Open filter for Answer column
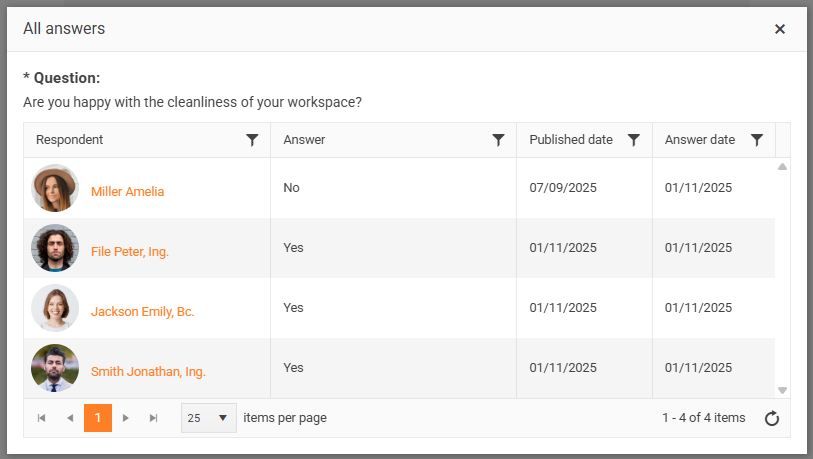 (498, 140)
